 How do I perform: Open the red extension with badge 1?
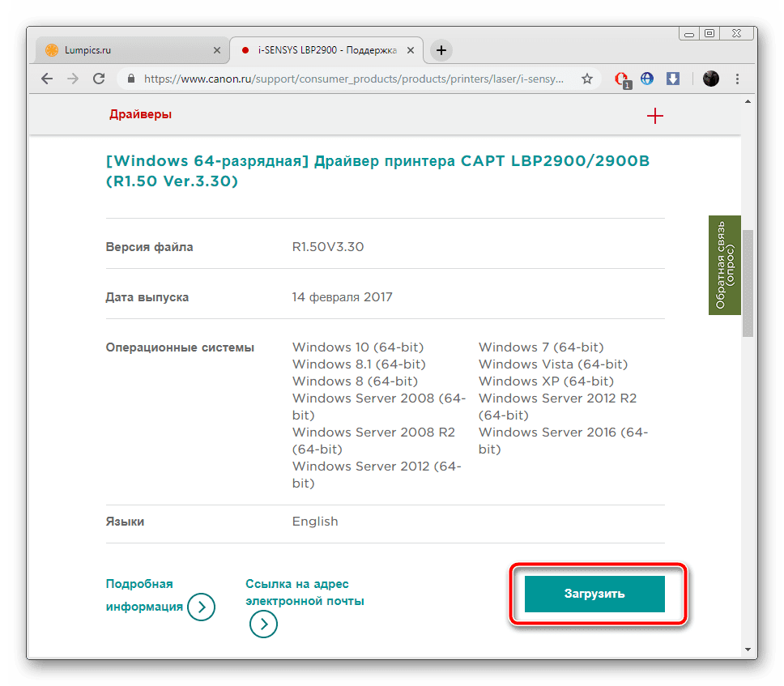(623, 79)
